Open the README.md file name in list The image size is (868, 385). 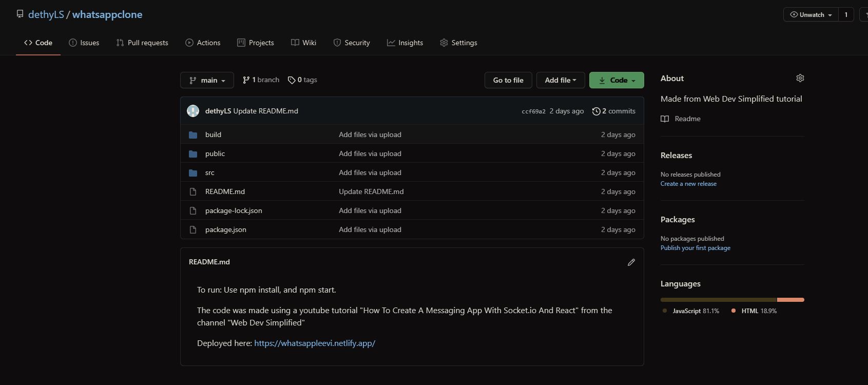click(x=225, y=191)
